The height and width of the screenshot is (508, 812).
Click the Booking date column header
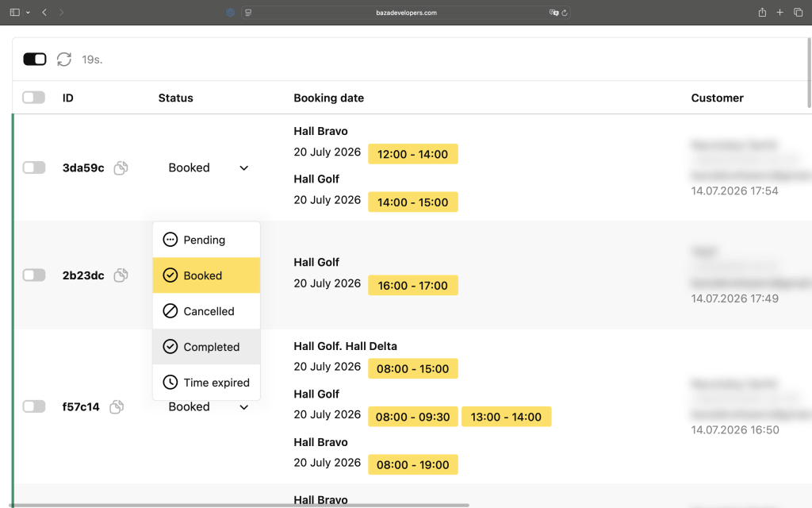pyautogui.click(x=329, y=98)
